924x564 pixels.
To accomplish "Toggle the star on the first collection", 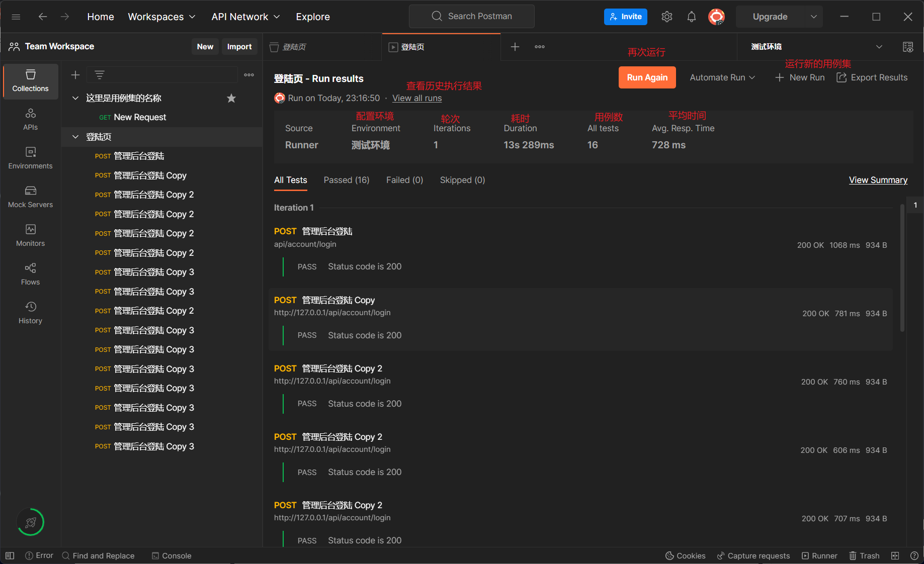I will point(231,98).
